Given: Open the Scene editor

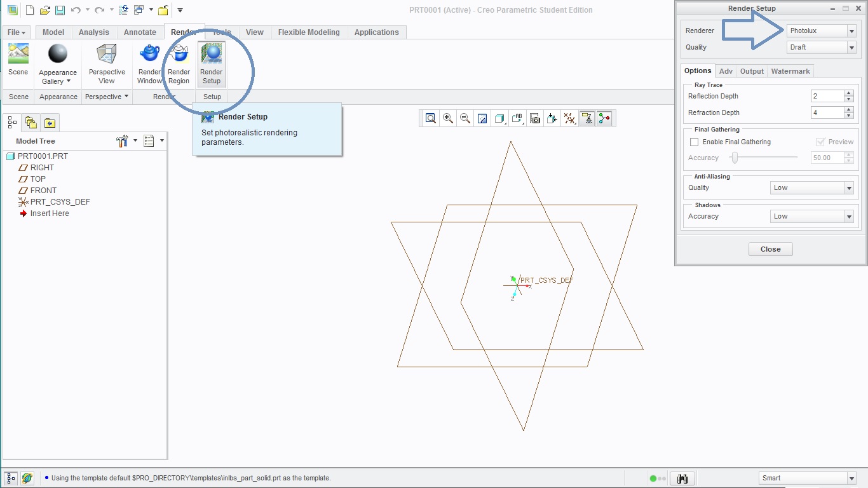Looking at the screenshot, I should [18, 60].
